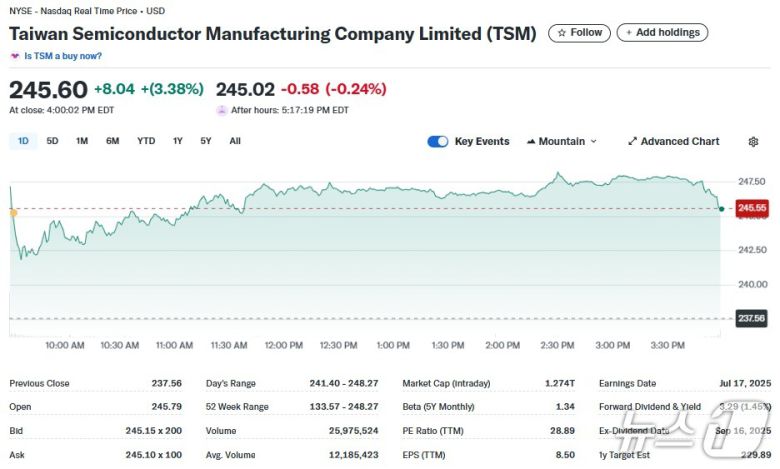This screenshot has height=469, width=780.
Task: Click the 245.55 current price marker
Action: (x=752, y=208)
